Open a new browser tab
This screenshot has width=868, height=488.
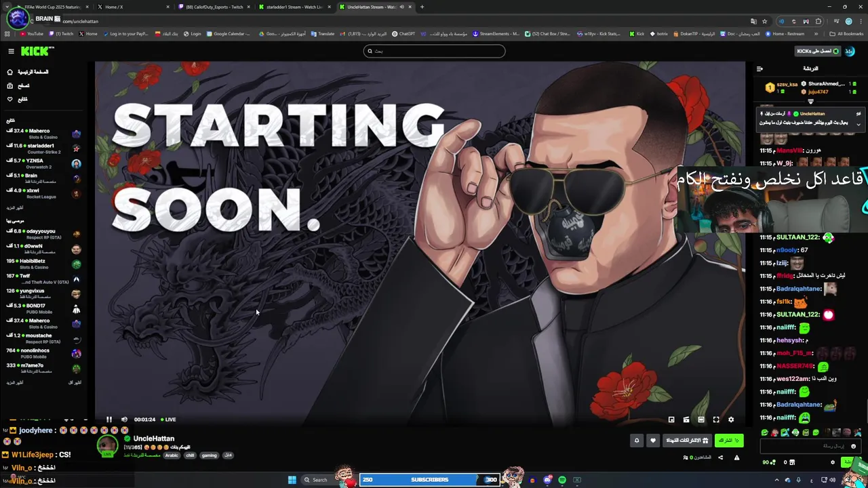pyautogui.click(x=422, y=7)
